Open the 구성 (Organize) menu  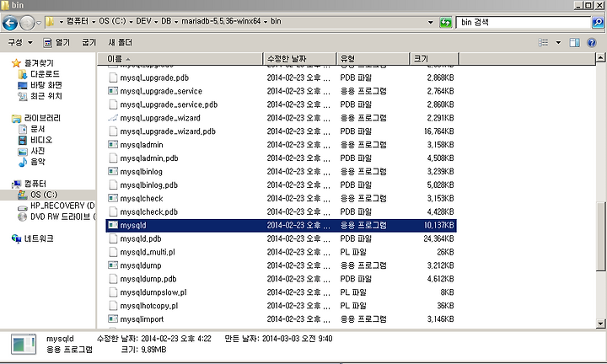[20, 42]
